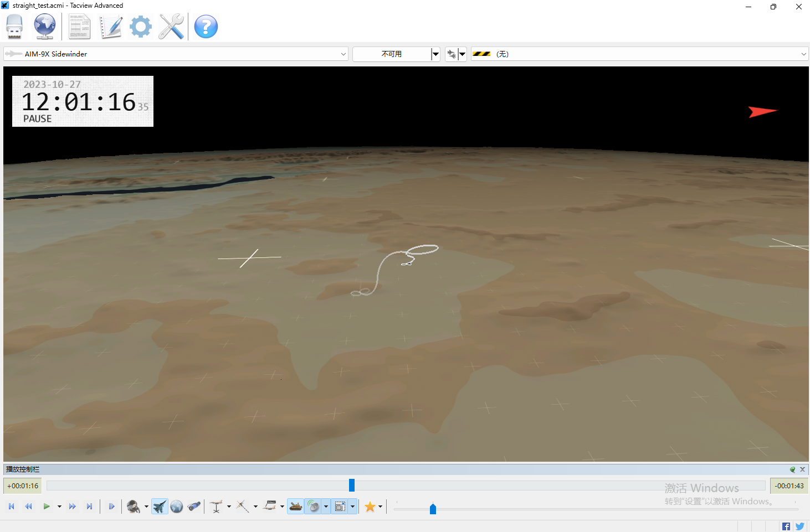Step forward one frame
Viewport: 810px width, 532px height.
point(112,507)
